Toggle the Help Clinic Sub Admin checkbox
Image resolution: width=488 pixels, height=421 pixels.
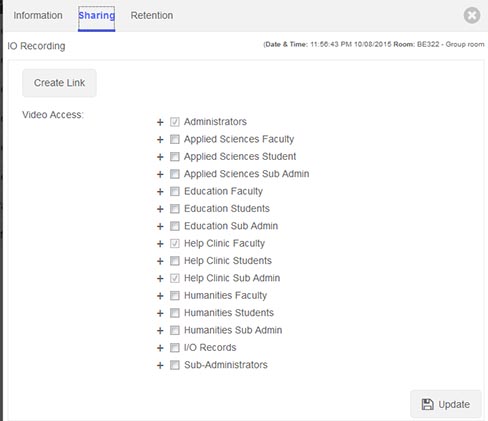(x=175, y=278)
